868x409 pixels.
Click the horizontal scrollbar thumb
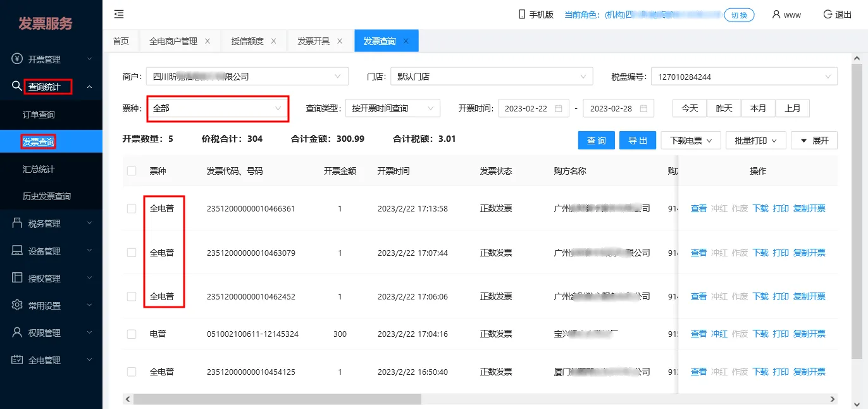(277, 399)
